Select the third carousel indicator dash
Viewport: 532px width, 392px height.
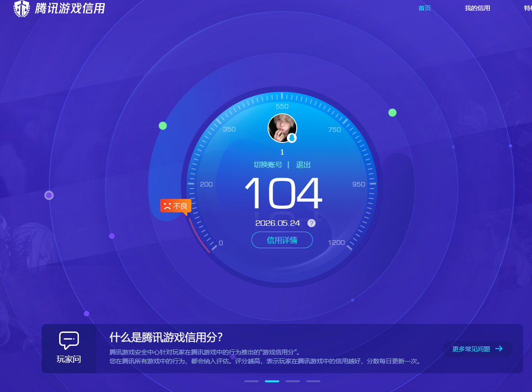[293, 381]
